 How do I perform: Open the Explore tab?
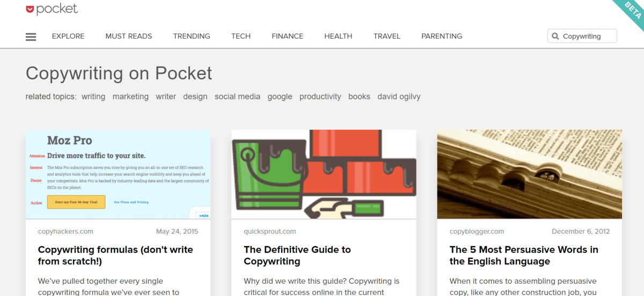(x=68, y=36)
